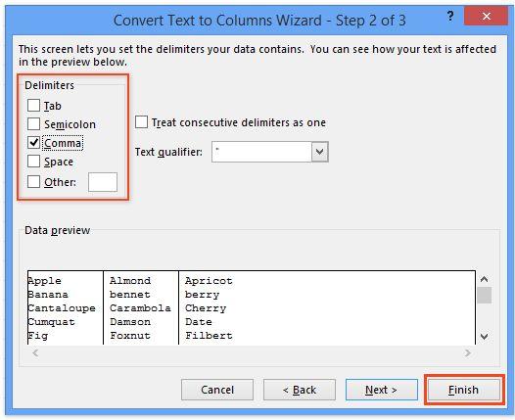Select Apricot in the data preview

click(209, 281)
